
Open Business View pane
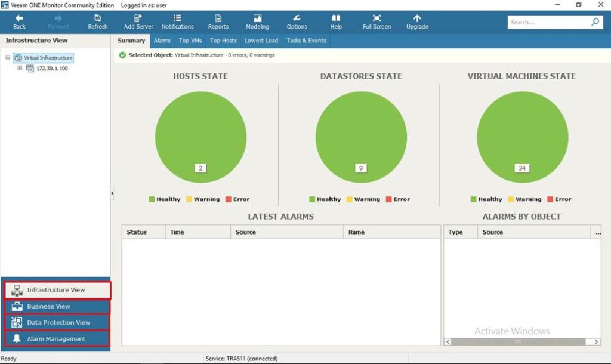coord(57,306)
